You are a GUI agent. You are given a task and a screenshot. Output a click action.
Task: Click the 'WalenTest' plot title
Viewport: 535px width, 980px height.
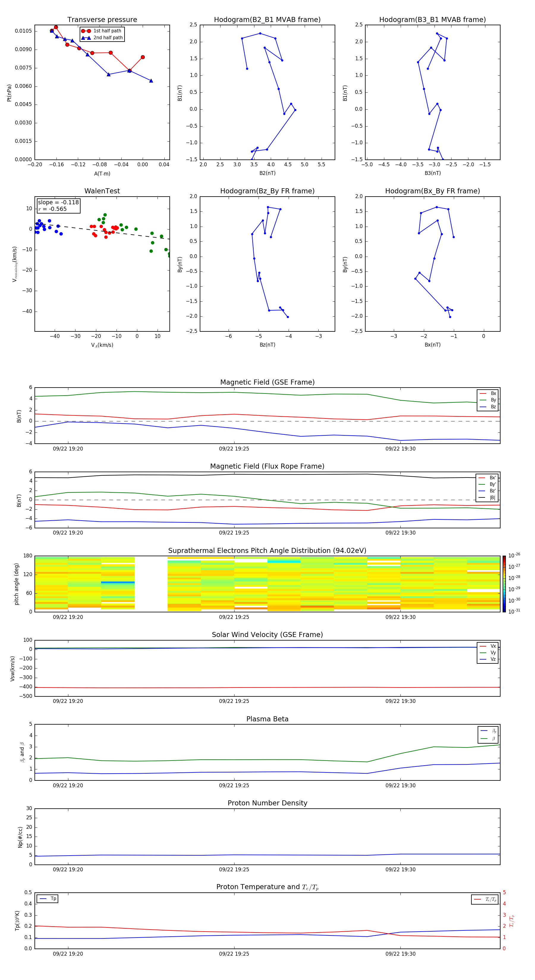102,191
